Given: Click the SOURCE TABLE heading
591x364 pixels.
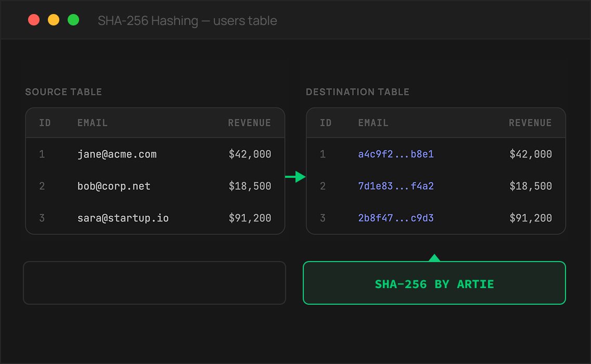Looking at the screenshot, I should coord(63,92).
